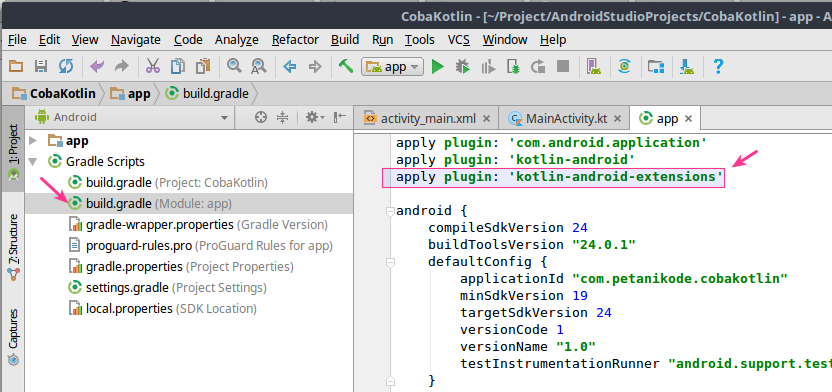
Task: Open project panel gear settings
Action: (315, 117)
